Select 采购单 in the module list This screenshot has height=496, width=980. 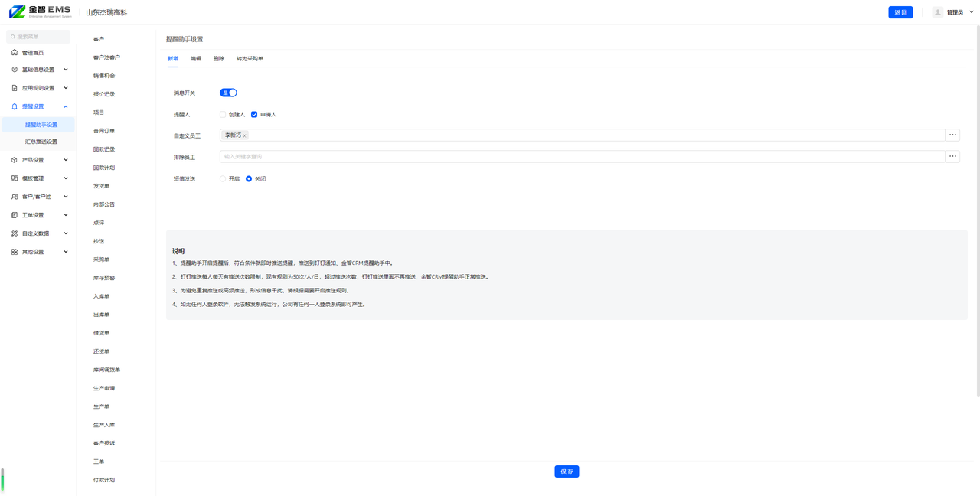(101, 259)
